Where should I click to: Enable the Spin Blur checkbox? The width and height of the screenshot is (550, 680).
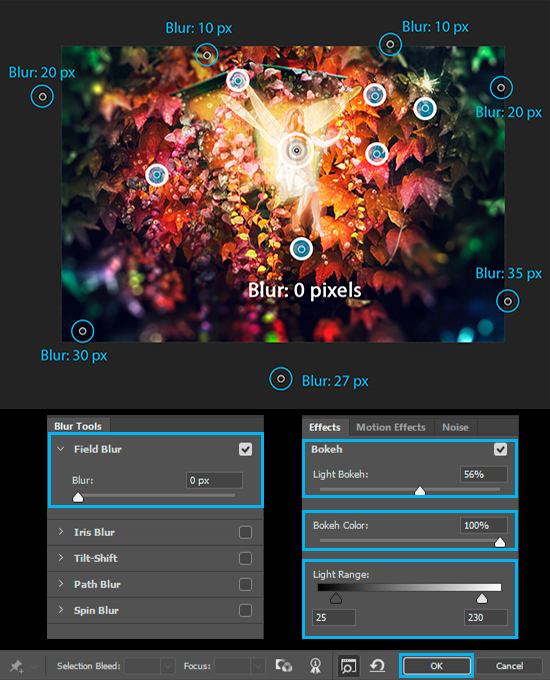coord(246,610)
